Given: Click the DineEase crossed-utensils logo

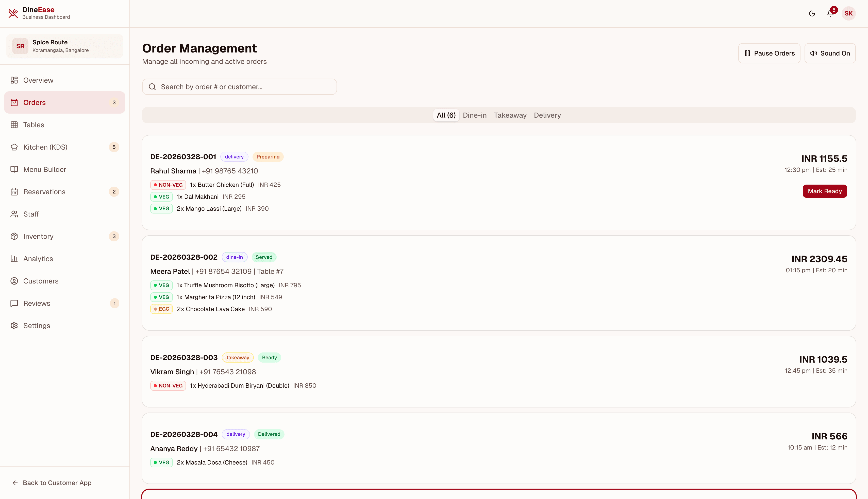Looking at the screenshot, I should [x=13, y=13].
